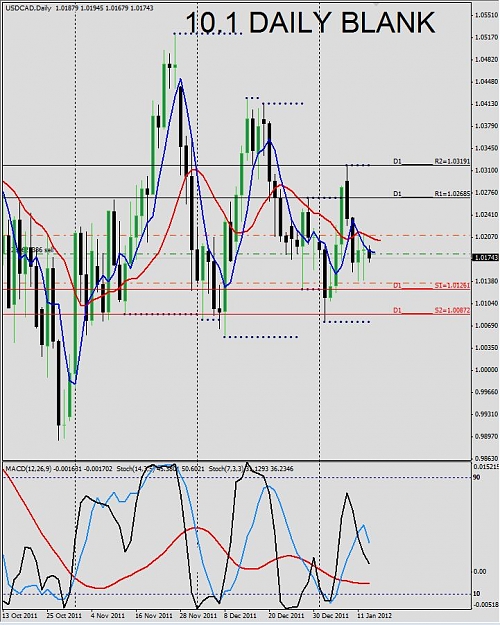Click the 1.03100 price axis value
Image resolution: width=500 pixels, height=625 pixels.
coord(486,170)
